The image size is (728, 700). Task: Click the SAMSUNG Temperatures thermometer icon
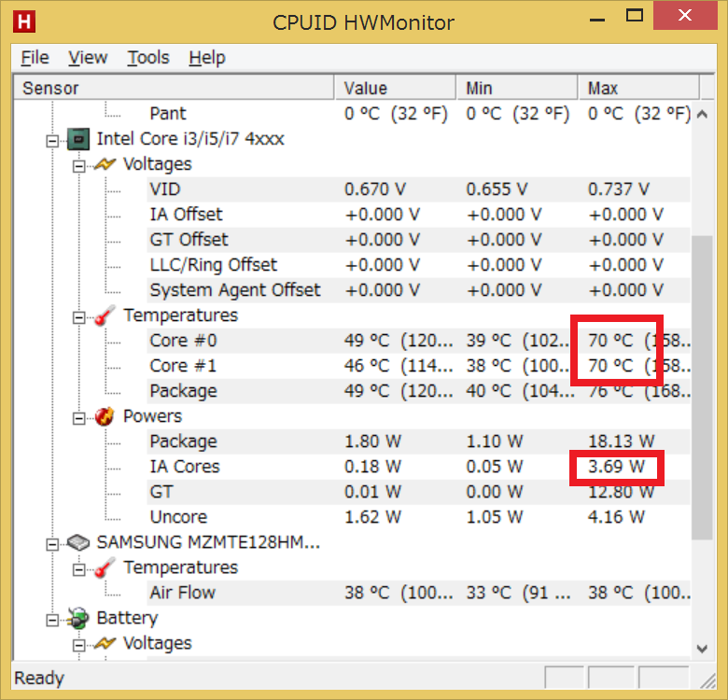(x=105, y=567)
